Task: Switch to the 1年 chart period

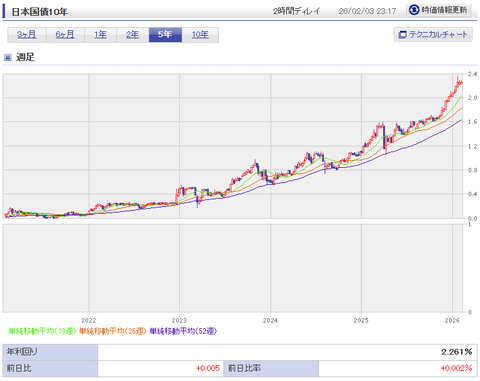Action: coord(100,35)
